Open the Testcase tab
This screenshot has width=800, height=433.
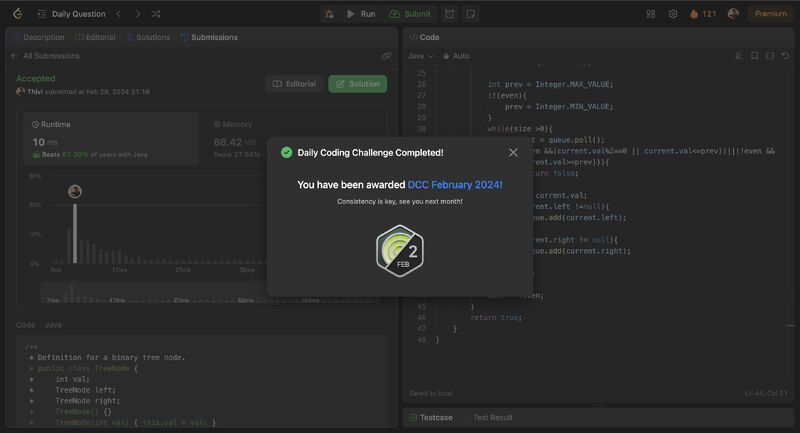[431, 417]
